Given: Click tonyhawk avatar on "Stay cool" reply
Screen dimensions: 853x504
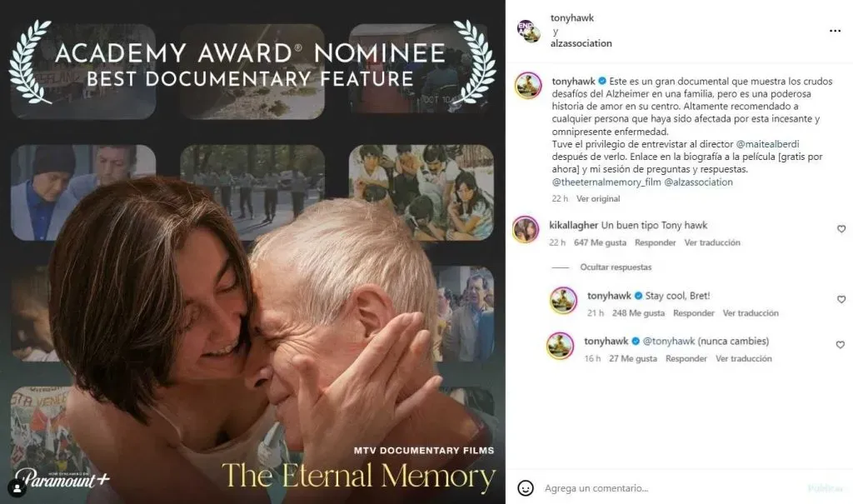Looking at the screenshot, I should (563, 301).
